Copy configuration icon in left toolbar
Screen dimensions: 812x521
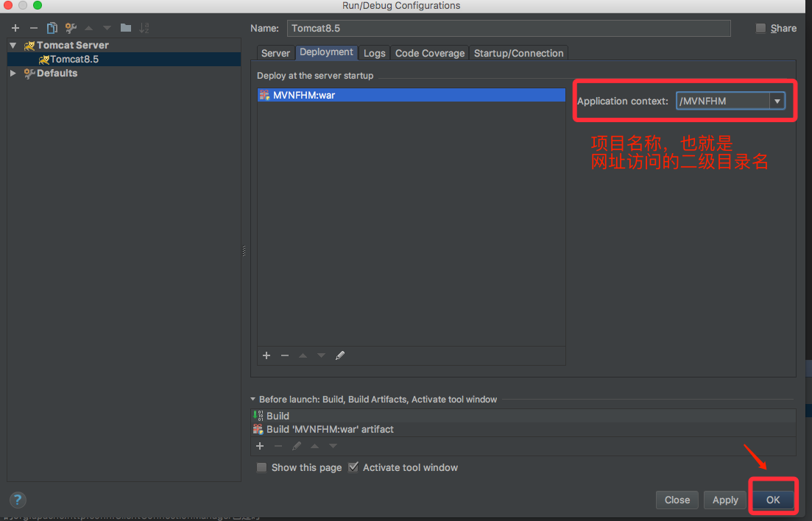coord(52,28)
